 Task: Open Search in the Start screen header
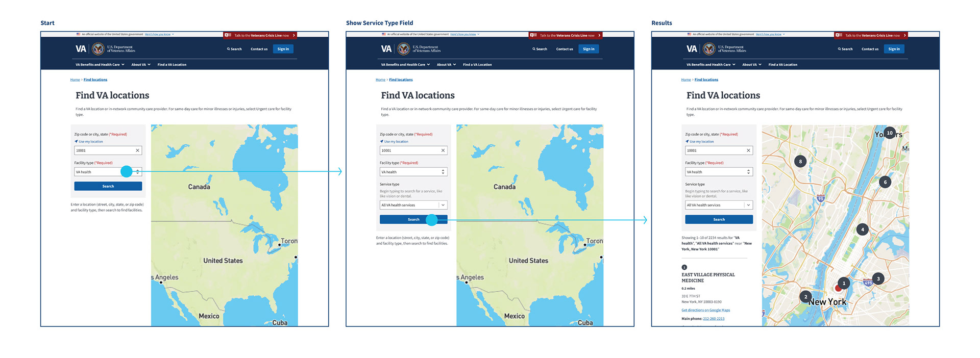234,49
